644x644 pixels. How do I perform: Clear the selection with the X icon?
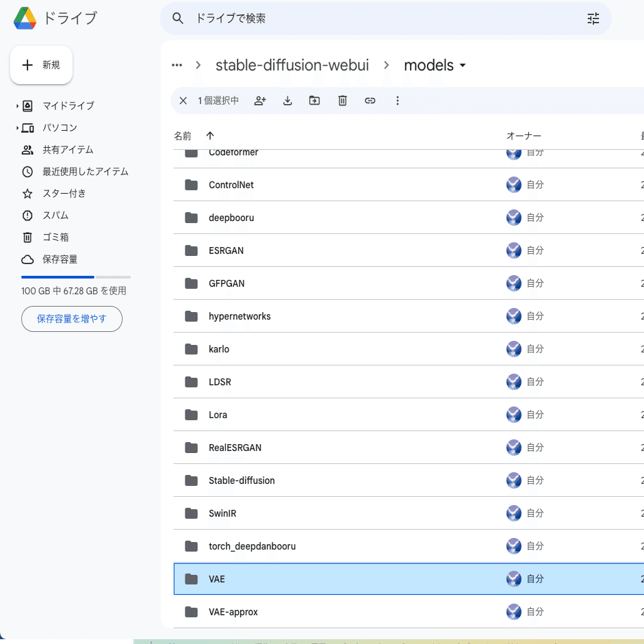click(183, 101)
